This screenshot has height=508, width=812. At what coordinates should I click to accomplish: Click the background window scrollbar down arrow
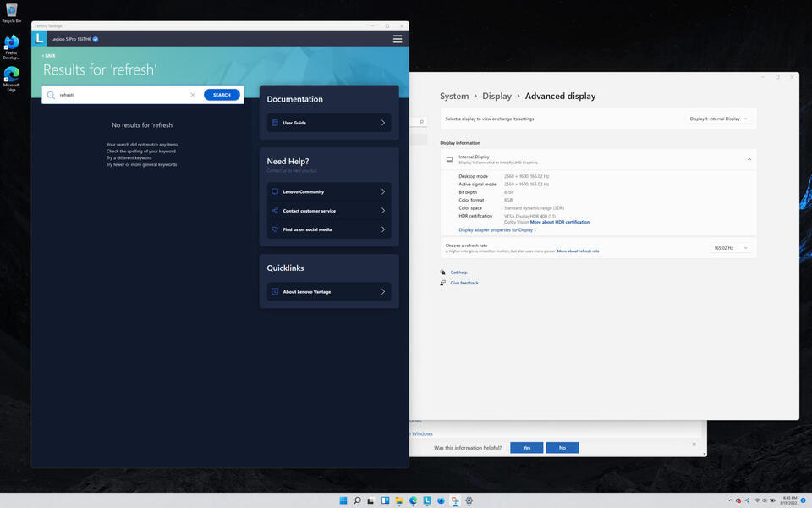(704, 454)
